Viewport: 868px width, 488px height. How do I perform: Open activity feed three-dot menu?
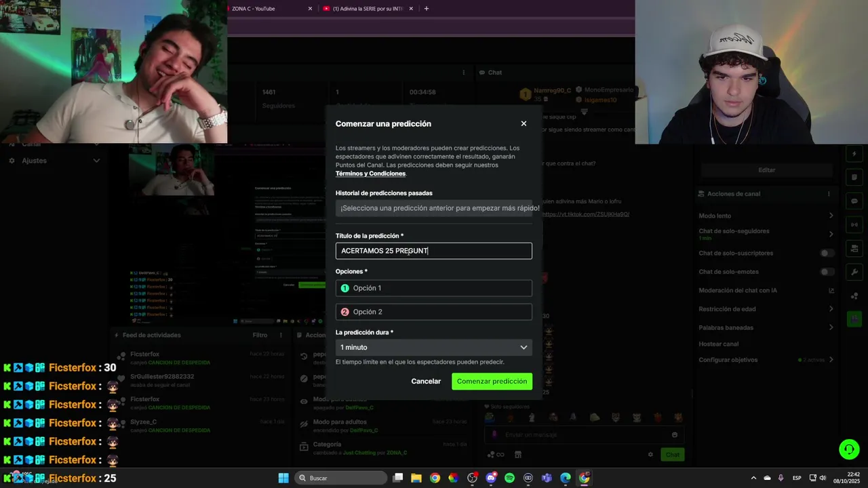pyautogui.click(x=281, y=335)
